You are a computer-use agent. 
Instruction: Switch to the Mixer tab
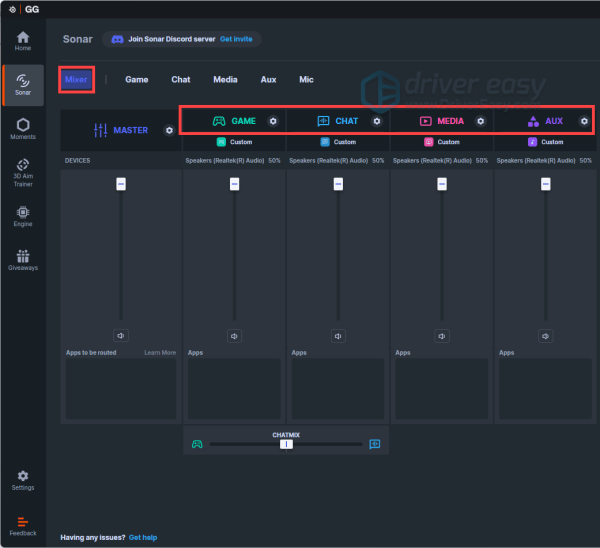(x=76, y=79)
